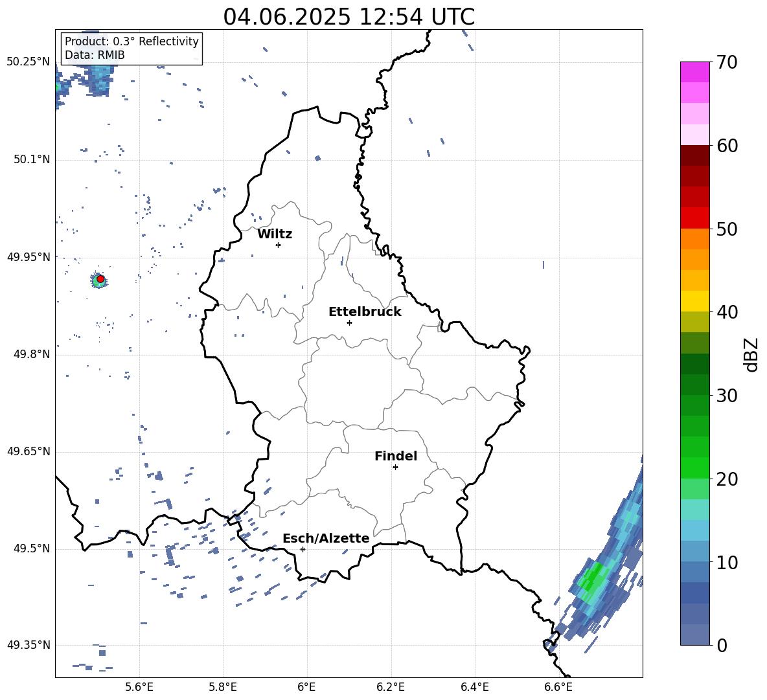The image size is (767, 700).
Task: Click the 6.4°E longitude label
Action: (x=474, y=688)
